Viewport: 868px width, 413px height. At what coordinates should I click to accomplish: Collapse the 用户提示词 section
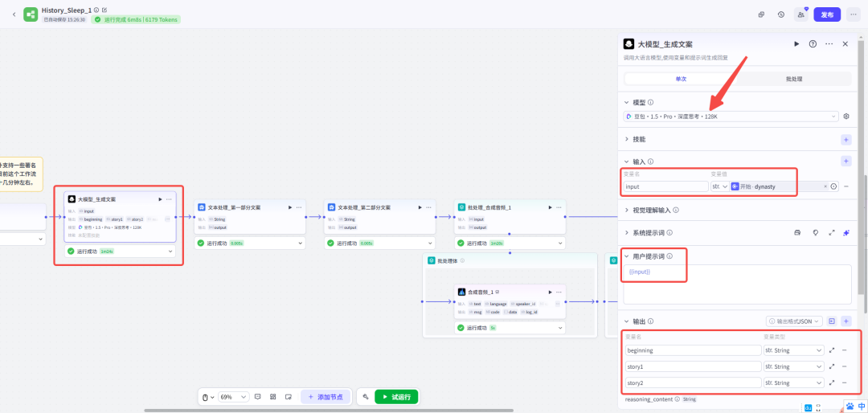[627, 256]
